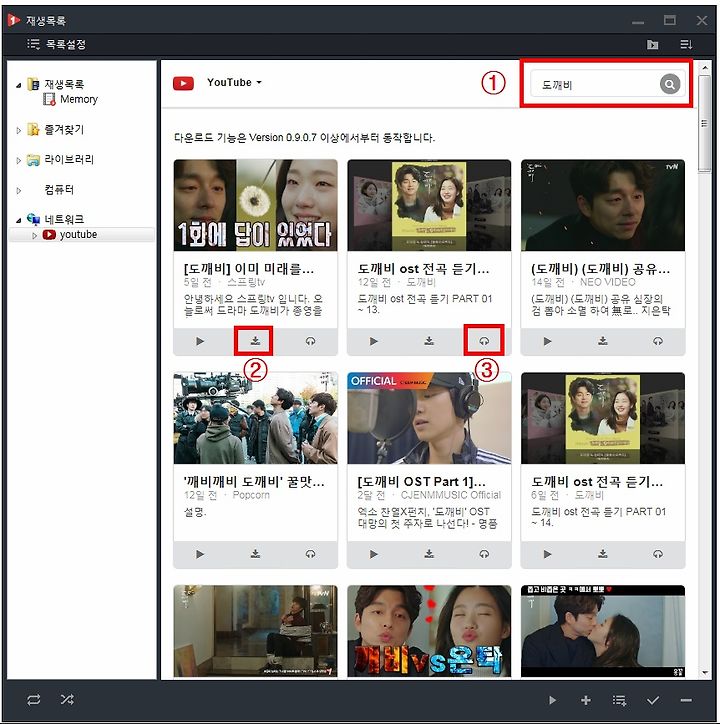
Task: Click title '[도깨비 OST Part 1]...'
Action: pyautogui.click(x=421, y=482)
